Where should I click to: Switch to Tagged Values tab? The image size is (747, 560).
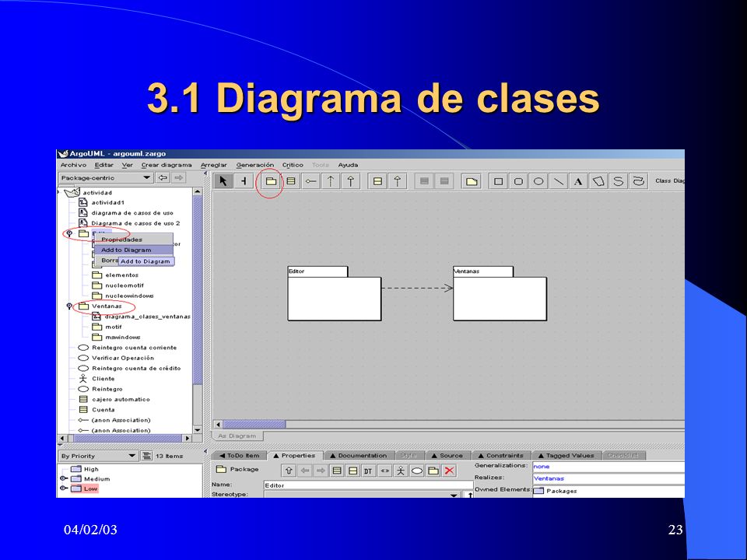(x=566, y=456)
